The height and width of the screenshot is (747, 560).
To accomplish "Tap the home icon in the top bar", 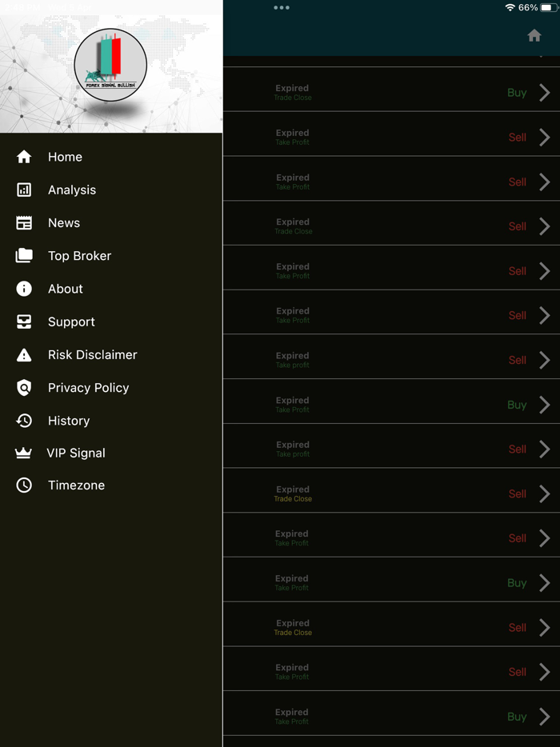I will pos(534,35).
